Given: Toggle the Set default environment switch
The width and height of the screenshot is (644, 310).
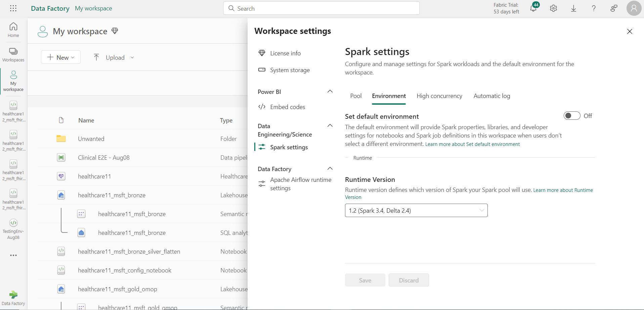Looking at the screenshot, I should click(x=572, y=116).
